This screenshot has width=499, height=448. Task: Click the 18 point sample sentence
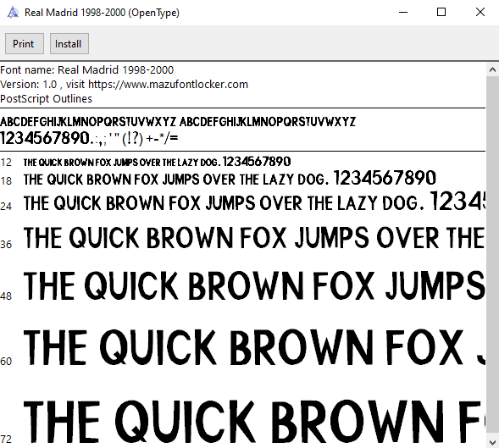pyautogui.click(x=230, y=178)
